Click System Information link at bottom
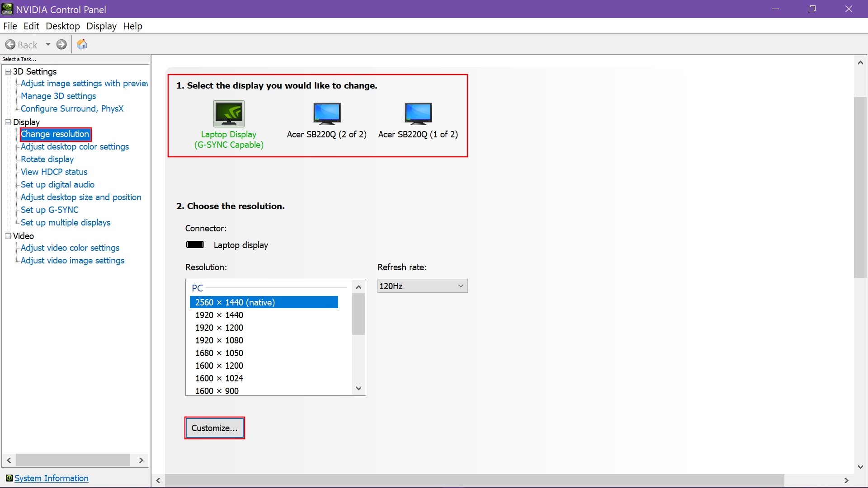 coord(51,479)
